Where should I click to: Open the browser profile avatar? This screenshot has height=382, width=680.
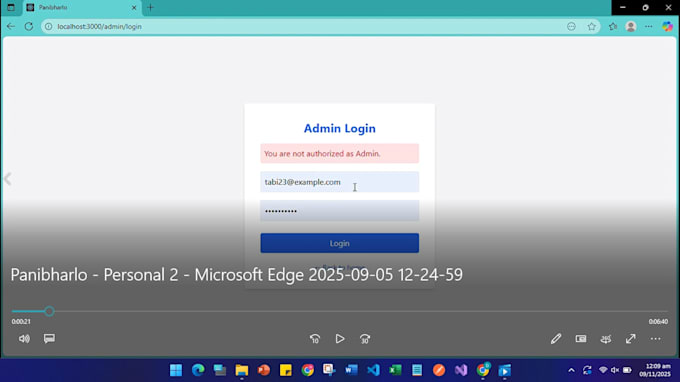point(631,26)
